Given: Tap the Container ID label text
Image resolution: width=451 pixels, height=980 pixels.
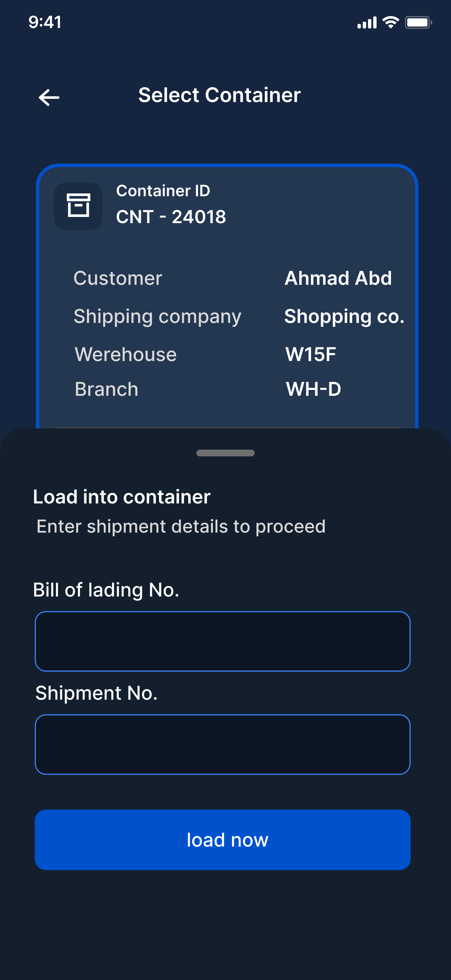Looking at the screenshot, I should [163, 191].
